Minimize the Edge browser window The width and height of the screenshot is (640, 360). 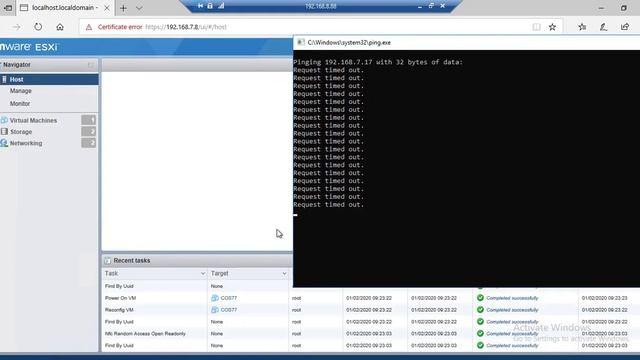tap(601, 8)
